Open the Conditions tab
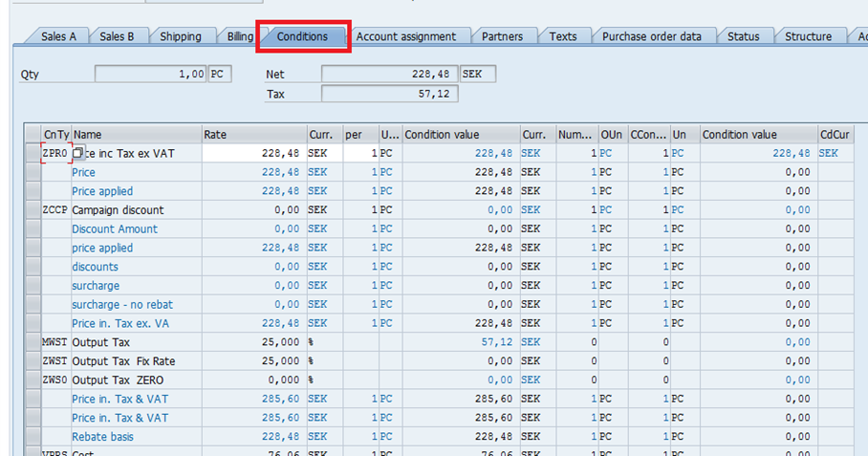The width and height of the screenshot is (868, 456). (302, 36)
